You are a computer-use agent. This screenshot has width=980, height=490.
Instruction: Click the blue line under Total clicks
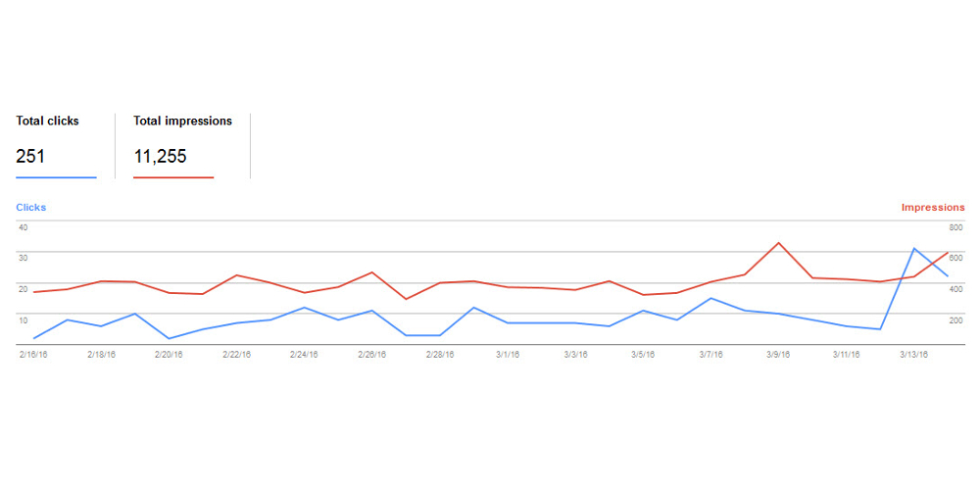coord(56,177)
